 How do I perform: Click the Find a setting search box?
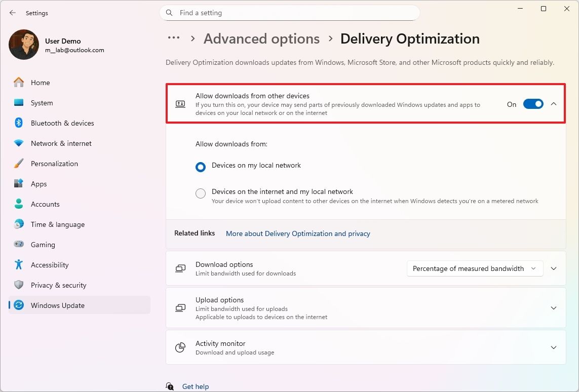point(289,13)
